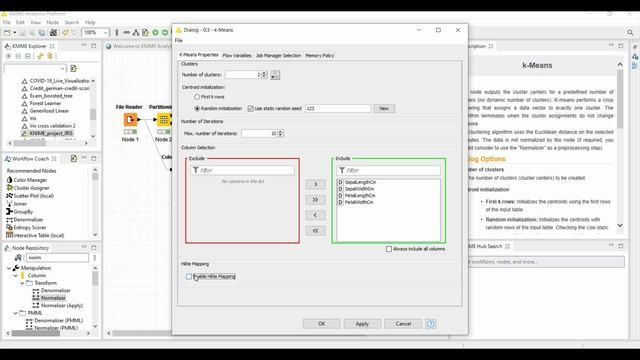Toggle Use static random seed checkbox
The height and width of the screenshot is (360, 640).
(251, 109)
